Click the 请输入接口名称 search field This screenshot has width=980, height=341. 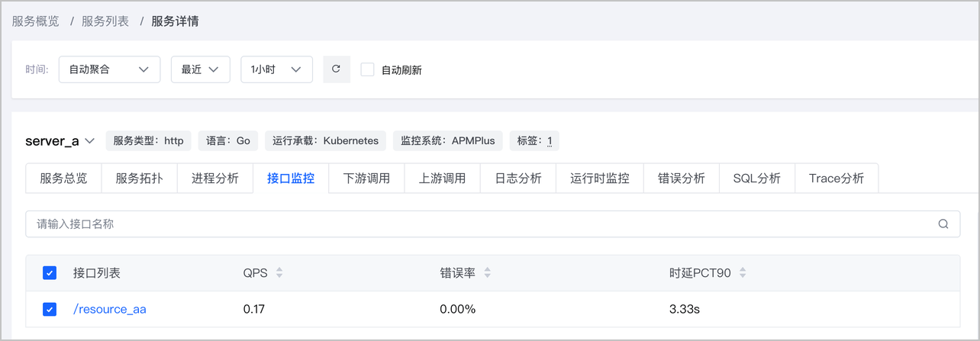(492, 224)
